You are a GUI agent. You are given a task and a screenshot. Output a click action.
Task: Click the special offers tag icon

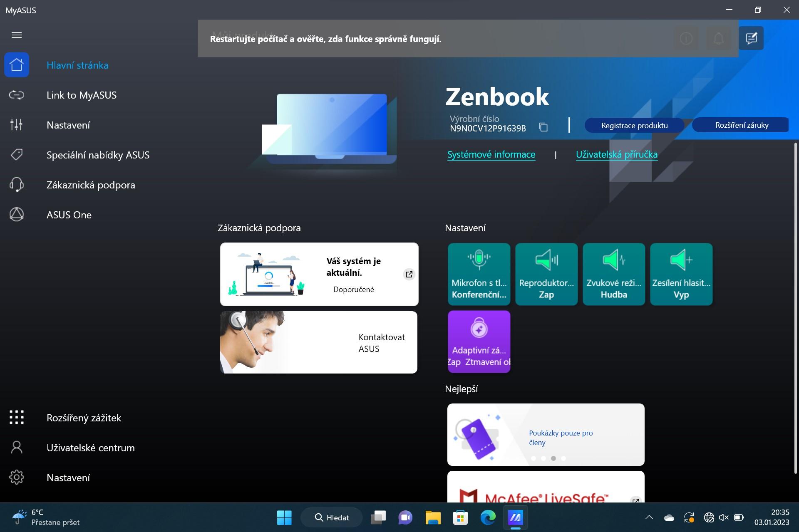[17, 155]
